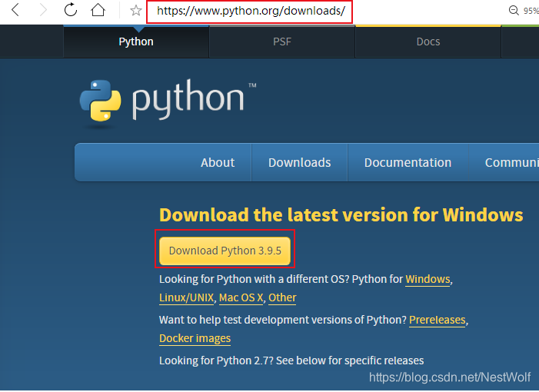Click the zoom-out magnifier icon

(x=514, y=10)
